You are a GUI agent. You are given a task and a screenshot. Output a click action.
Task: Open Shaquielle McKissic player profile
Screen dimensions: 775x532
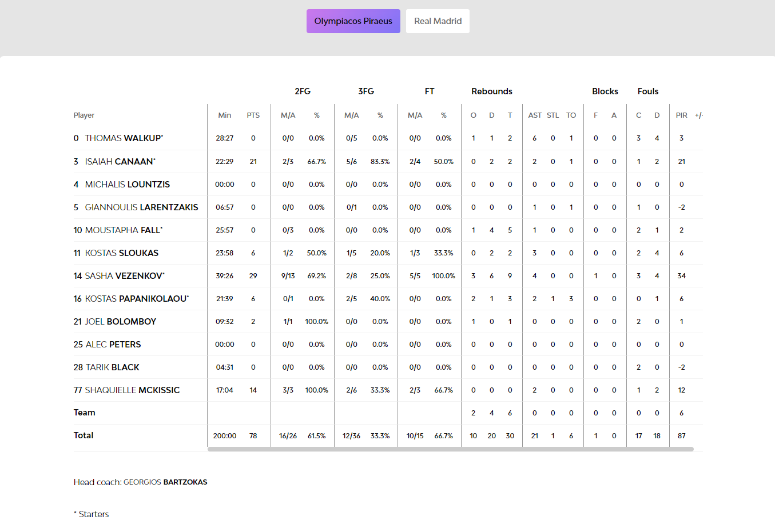(x=132, y=390)
